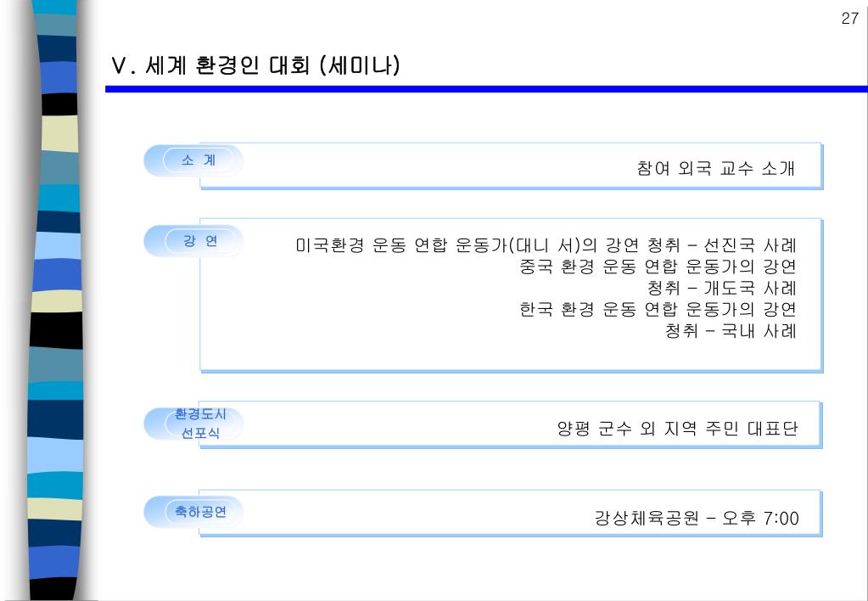This screenshot has width=868, height=601.
Task: Click the Roman numeral V. in the title
Action: click(123, 66)
